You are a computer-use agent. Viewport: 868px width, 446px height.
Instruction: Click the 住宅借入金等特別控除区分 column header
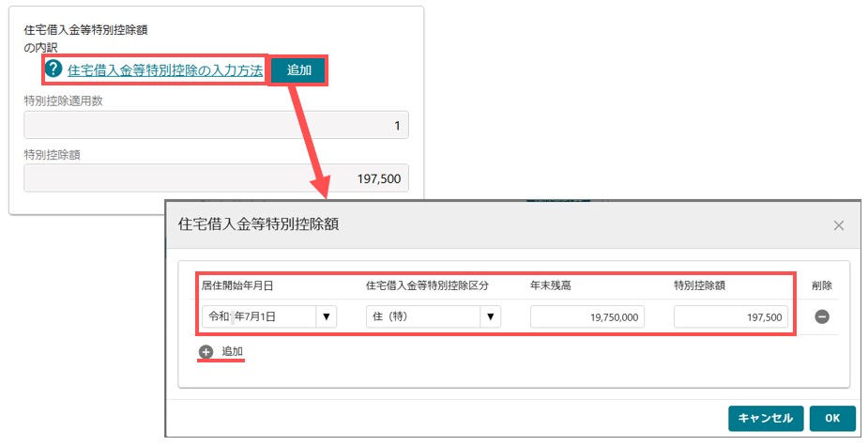tap(427, 285)
